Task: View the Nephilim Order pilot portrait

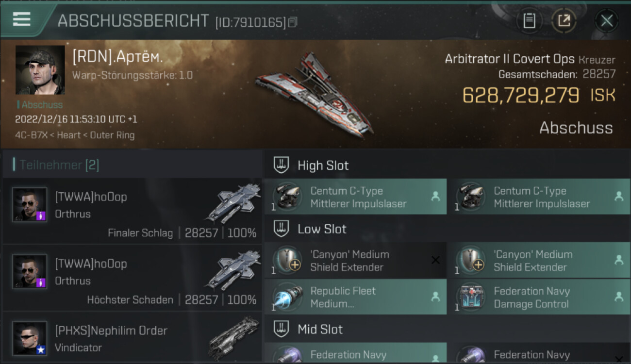Action: [x=30, y=338]
